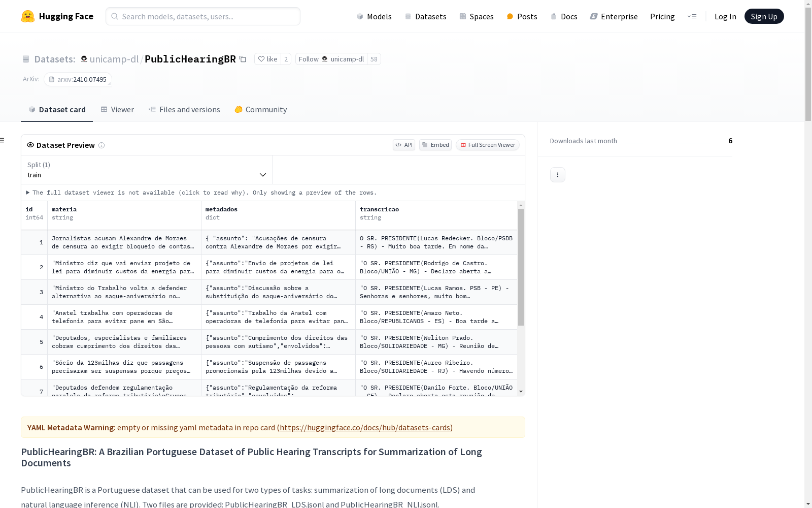Viewport: 812px width, 508px height.
Task: Select the 'Lucas Redecker' transcricao cell
Action: pyautogui.click(x=436, y=242)
